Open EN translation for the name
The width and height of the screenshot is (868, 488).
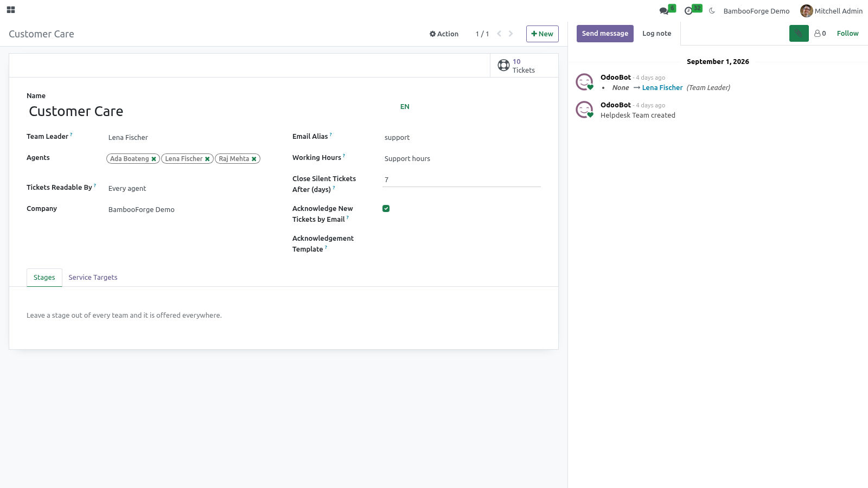[x=405, y=107]
